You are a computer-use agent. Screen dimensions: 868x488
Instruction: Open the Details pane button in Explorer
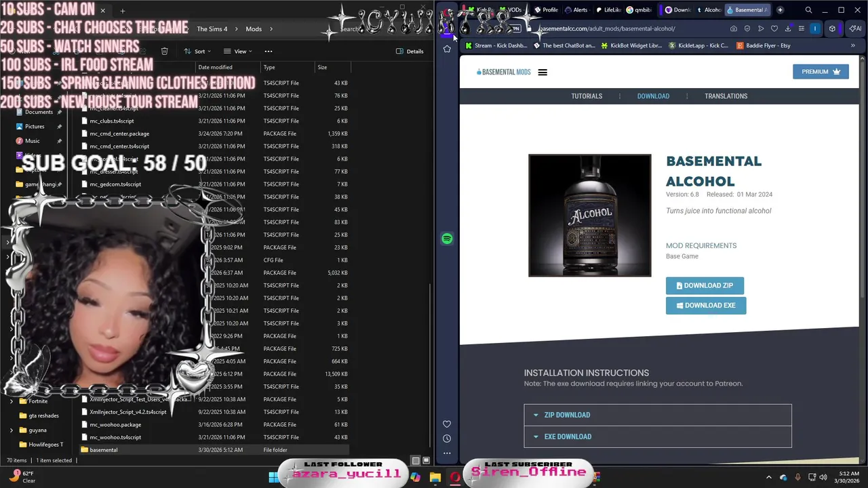(x=410, y=51)
